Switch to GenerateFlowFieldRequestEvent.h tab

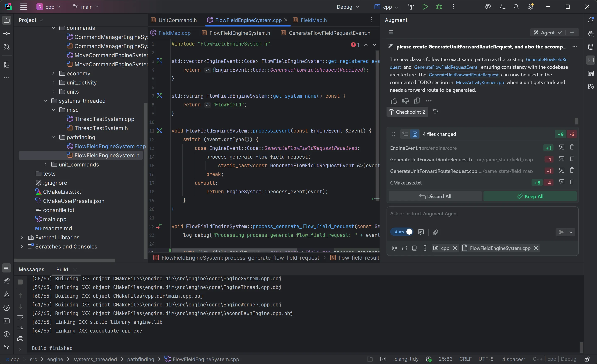(x=326, y=33)
